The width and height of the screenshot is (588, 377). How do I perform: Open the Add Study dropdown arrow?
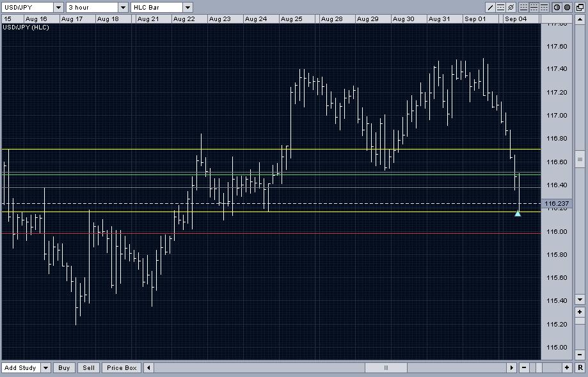45,367
